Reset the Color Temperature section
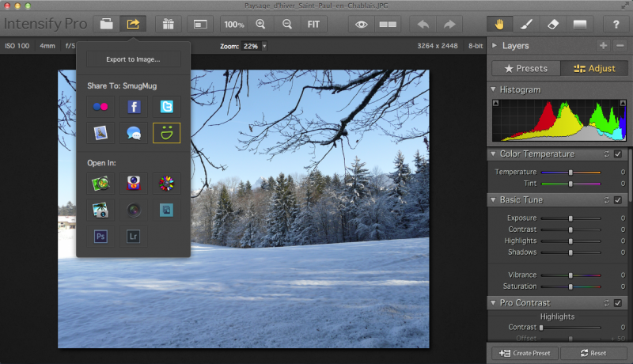 606,154
